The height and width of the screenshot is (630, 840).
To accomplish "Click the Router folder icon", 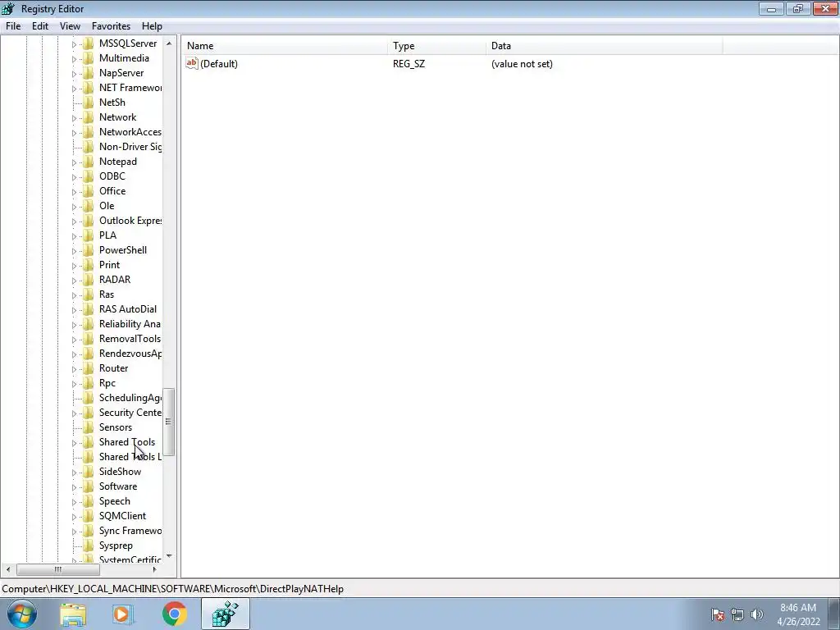I will (x=89, y=368).
